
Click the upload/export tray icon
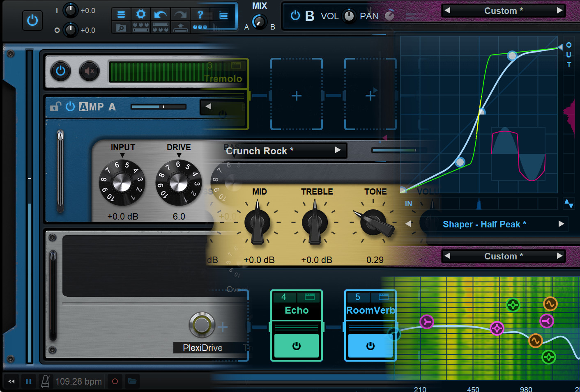[180, 28]
